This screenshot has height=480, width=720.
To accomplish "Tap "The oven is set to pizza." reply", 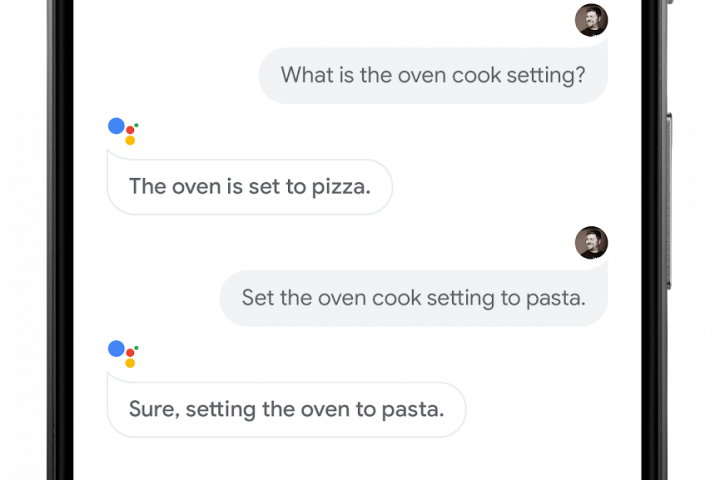I will (x=249, y=187).
